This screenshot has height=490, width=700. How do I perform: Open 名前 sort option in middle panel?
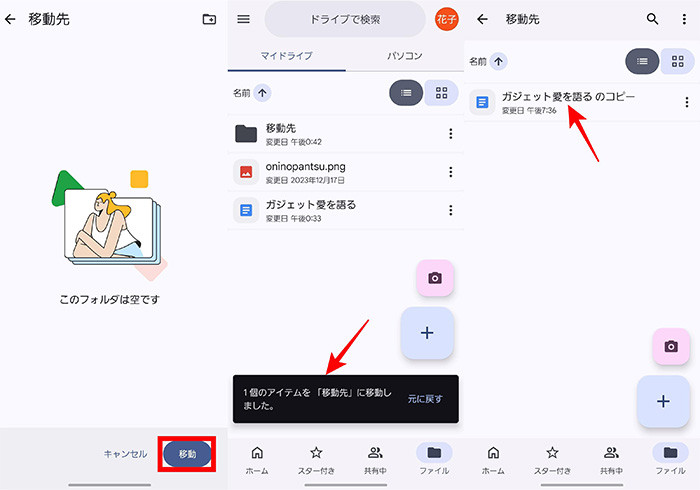pos(242,93)
